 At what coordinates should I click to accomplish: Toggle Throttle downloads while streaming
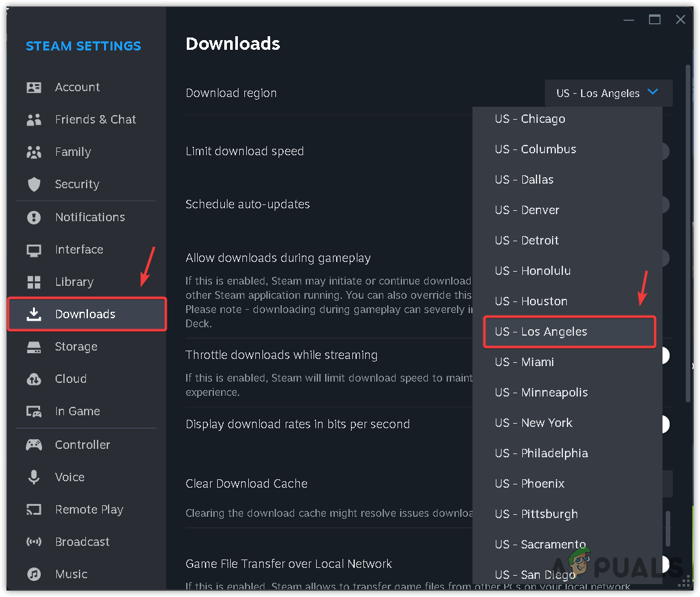coord(663,355)
